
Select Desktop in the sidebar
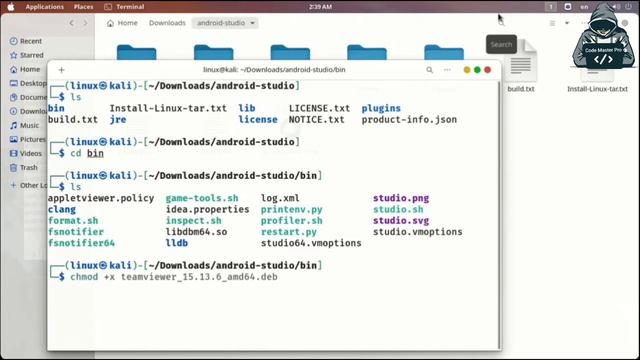(28, 83)
